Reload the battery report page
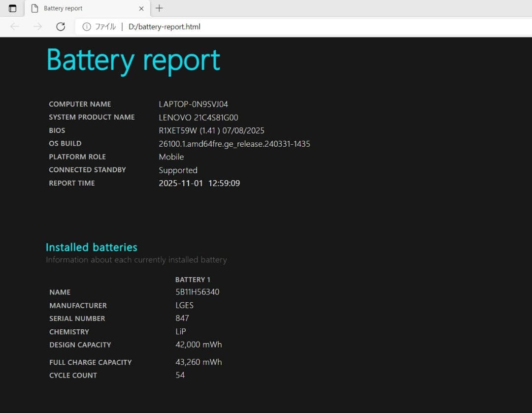532x413 pixels. 60,27
